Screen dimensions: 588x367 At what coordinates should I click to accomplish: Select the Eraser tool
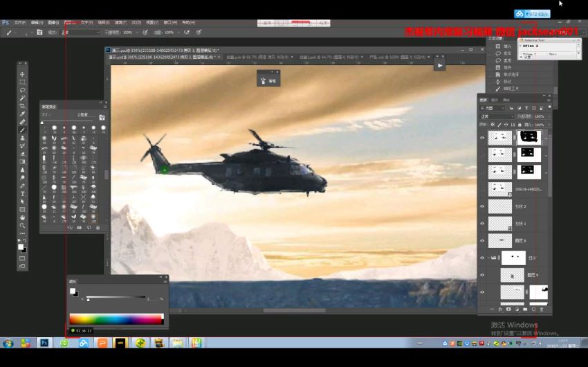[x=23, y=154]
